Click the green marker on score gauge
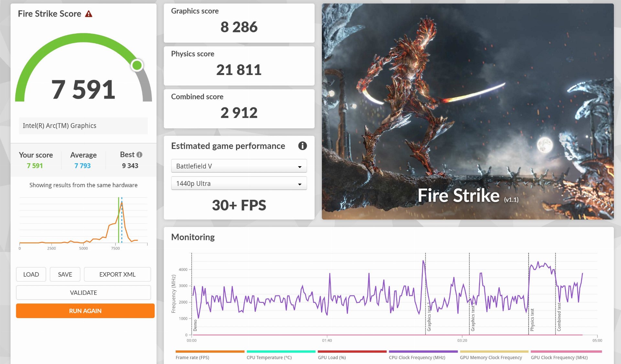 pyautogui.click(x=137, y=65)
